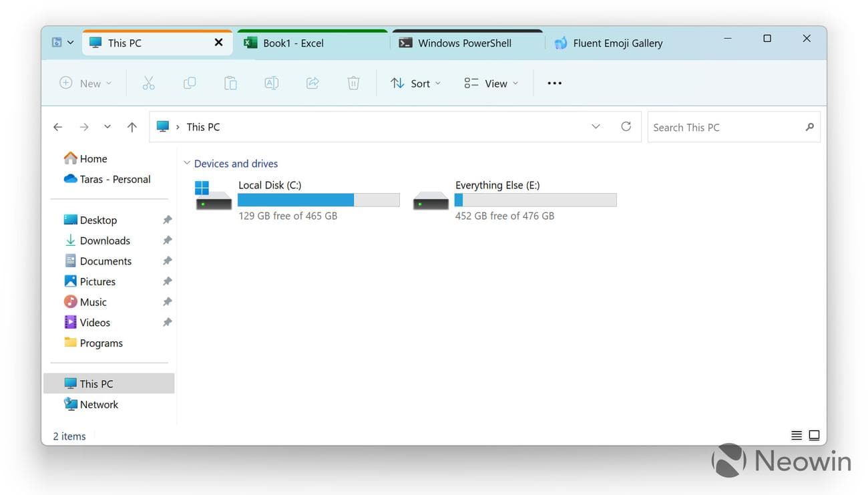868x495 pixels.
Task: Toggle the large thumbnails view in status bar
Action: pyautogui.click(x=814, y=435)
